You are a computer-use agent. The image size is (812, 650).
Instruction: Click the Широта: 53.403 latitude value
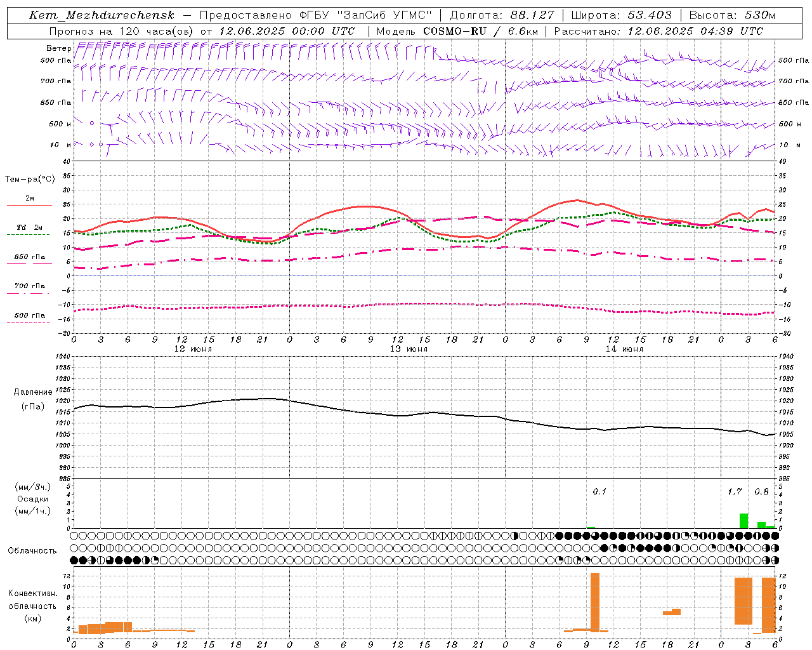click(621, 15)
